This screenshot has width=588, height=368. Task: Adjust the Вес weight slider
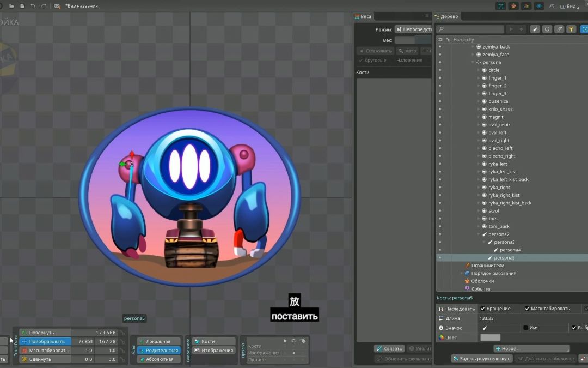tap(413, 40)
